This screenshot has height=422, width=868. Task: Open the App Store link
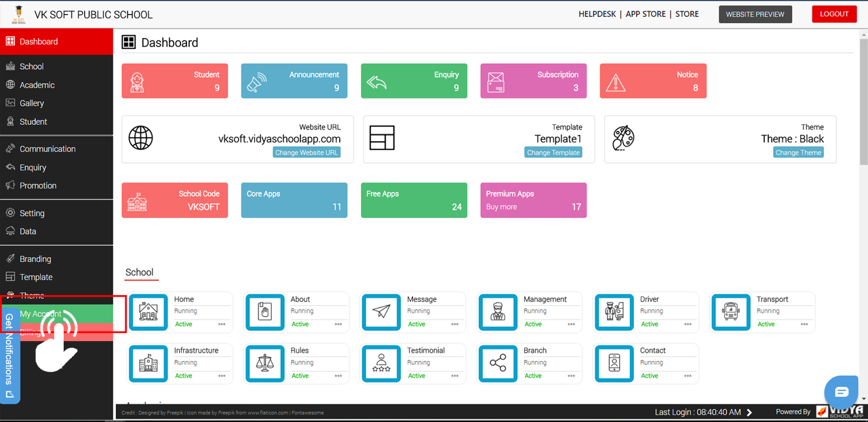coord(646,14)
